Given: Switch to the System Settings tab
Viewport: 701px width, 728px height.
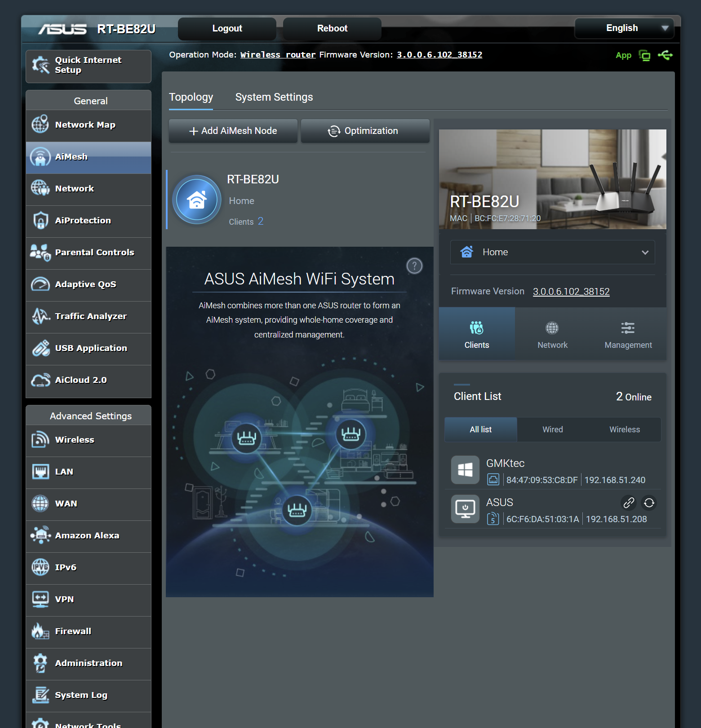Looking at the screenshot, I should click(x=274, y=97).
